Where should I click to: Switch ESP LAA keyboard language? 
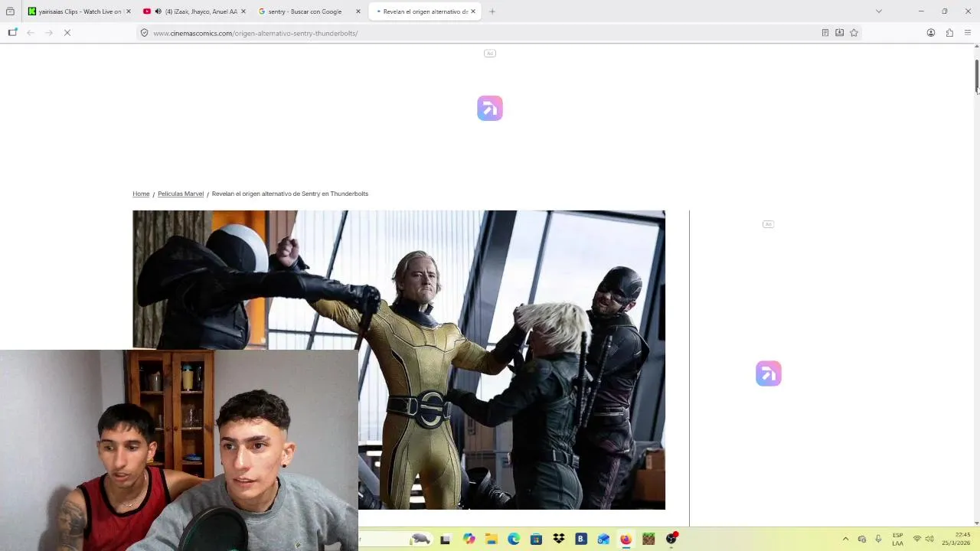(897, 539)
